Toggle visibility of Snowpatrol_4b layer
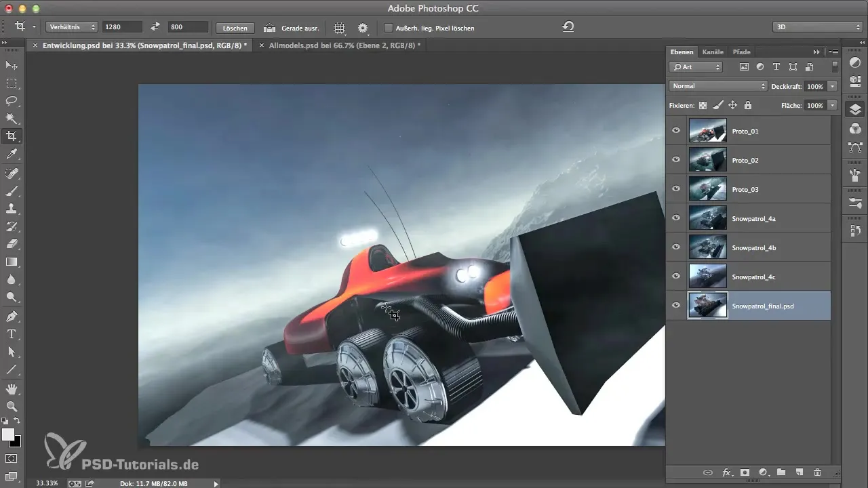The height and width of the screenshot is (488, 868). pyautogui.click(x=675, y=247)
